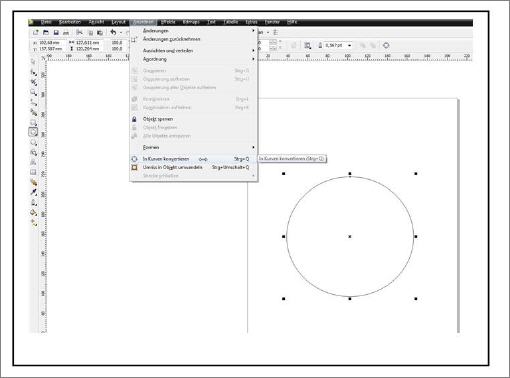Click the Copy icon in toolbar

[x=90, y=33]
